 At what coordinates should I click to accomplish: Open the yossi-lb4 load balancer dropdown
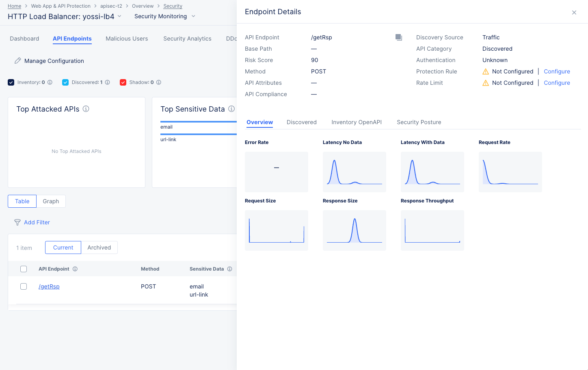119,17
